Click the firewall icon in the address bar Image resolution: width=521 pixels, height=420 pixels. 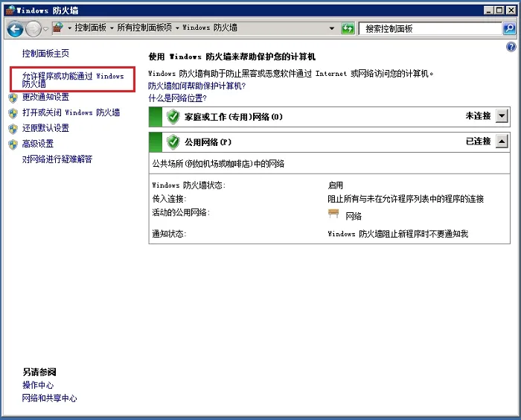[x=58, y=28]
